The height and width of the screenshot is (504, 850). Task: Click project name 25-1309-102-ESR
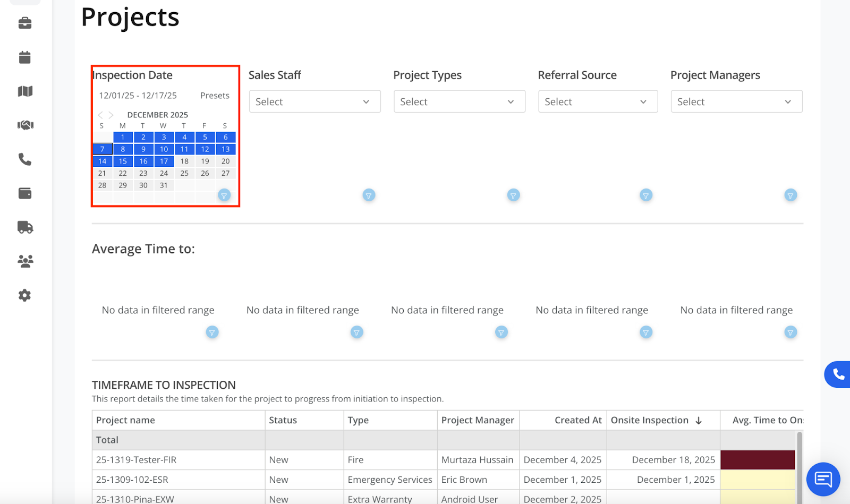[132, 480]
